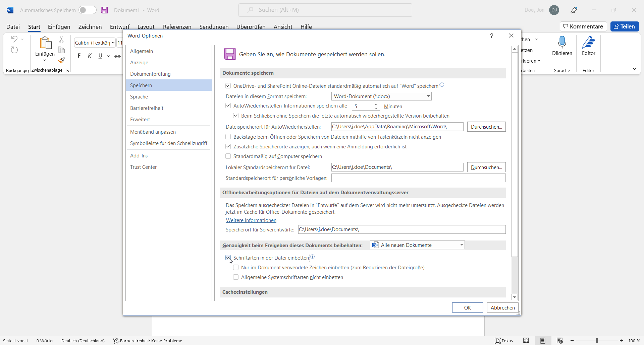The width and height of the screenshot is (644, 345).
Task: Click the Speicherort für Serverentwürfe input field
Action: (401, 229)
